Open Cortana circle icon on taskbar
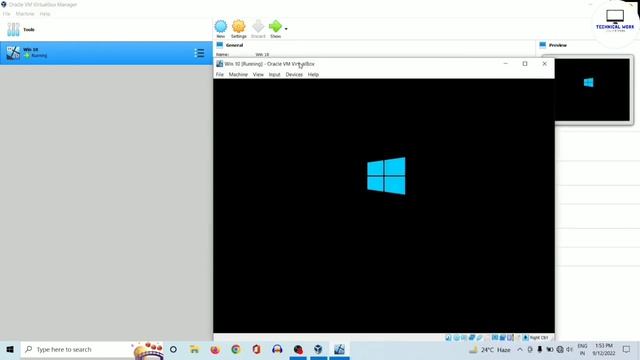The height and width of the screenshot is (360, 640). [173, 350]
